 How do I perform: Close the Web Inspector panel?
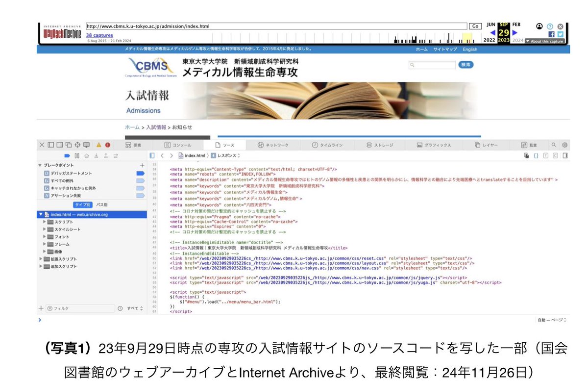pyautogui.click(x=42, y=145)
